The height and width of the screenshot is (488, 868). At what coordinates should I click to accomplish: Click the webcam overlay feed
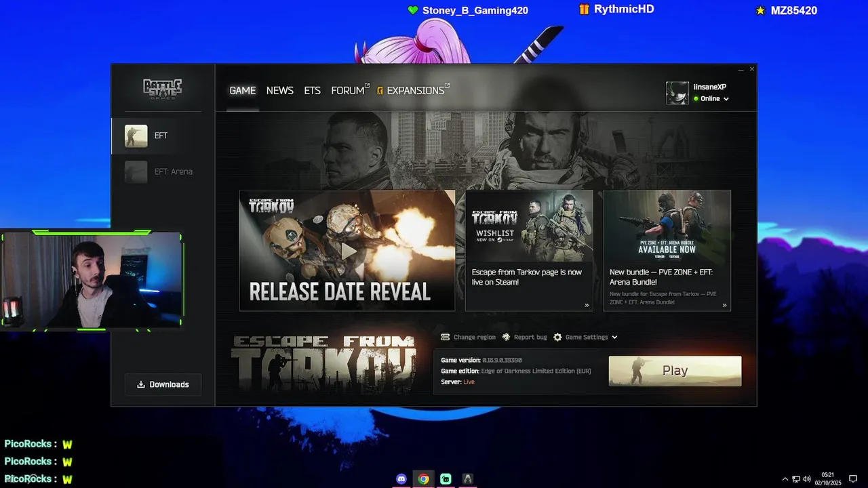92,281
